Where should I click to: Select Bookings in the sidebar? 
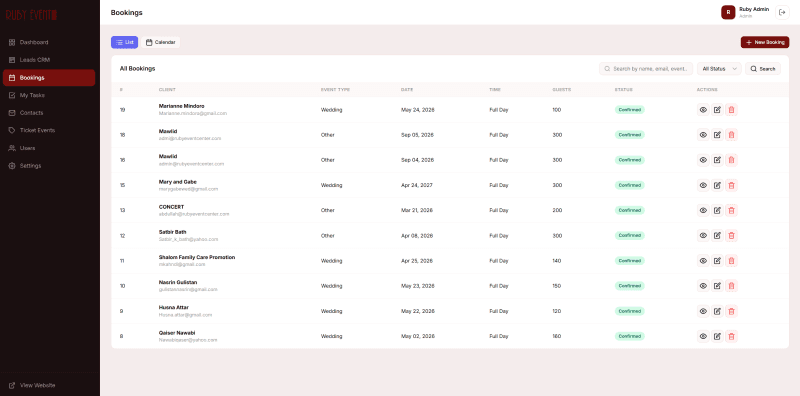pos(49,78)
